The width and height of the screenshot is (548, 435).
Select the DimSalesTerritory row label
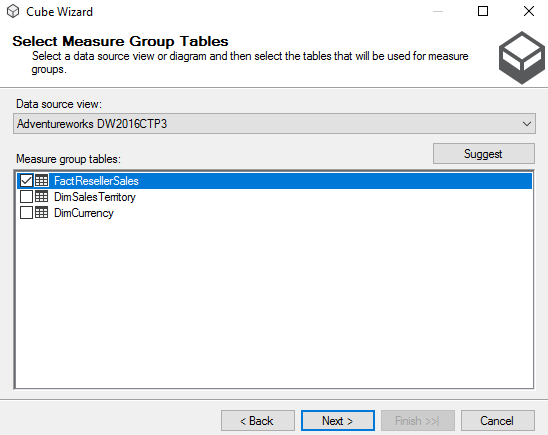click(95, 197)
